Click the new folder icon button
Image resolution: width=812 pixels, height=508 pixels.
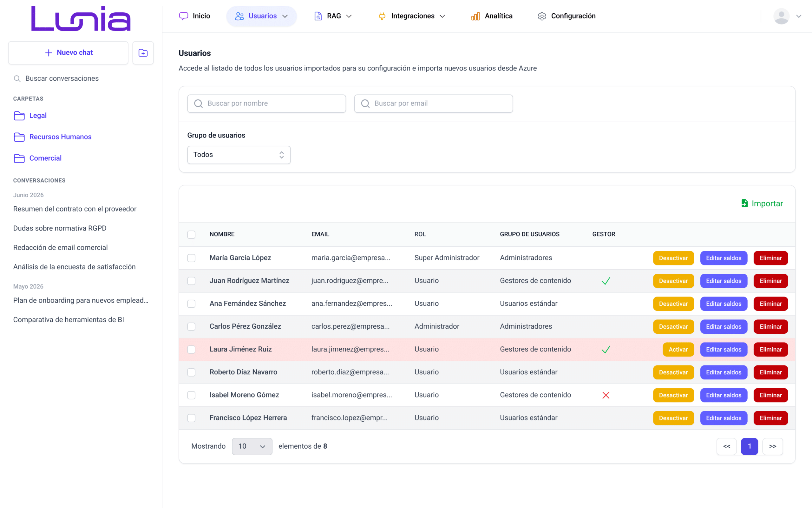143,53
